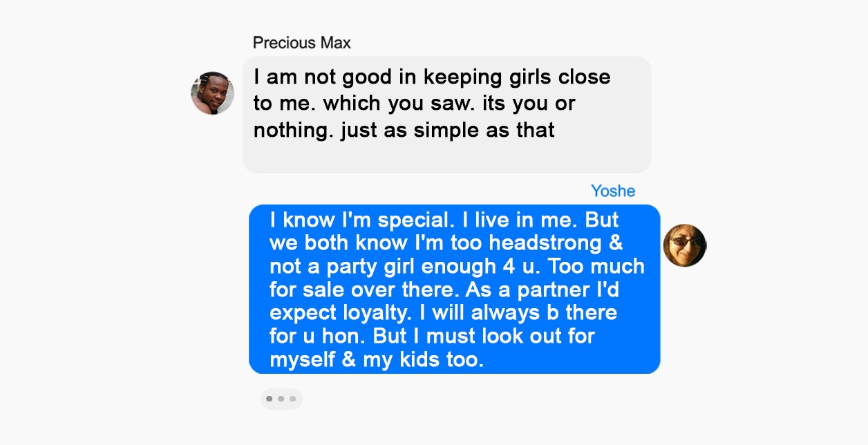Click the first dot in the typing indicator

click(x=270, y=399)
